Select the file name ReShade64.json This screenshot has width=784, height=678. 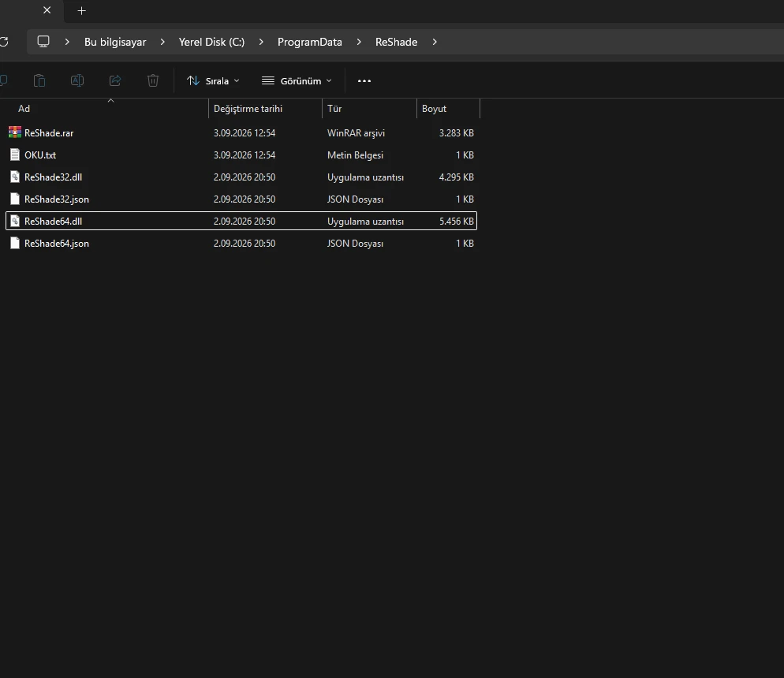point(57,244)
